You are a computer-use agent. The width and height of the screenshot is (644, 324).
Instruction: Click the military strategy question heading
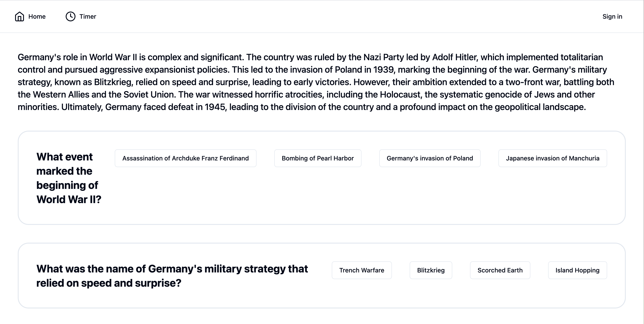172,276
